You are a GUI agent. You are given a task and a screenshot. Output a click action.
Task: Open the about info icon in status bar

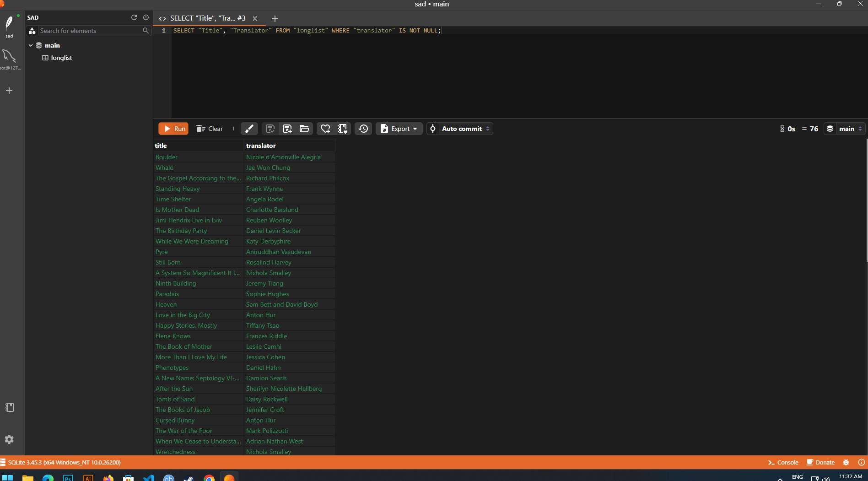click(x=861, y=462)
